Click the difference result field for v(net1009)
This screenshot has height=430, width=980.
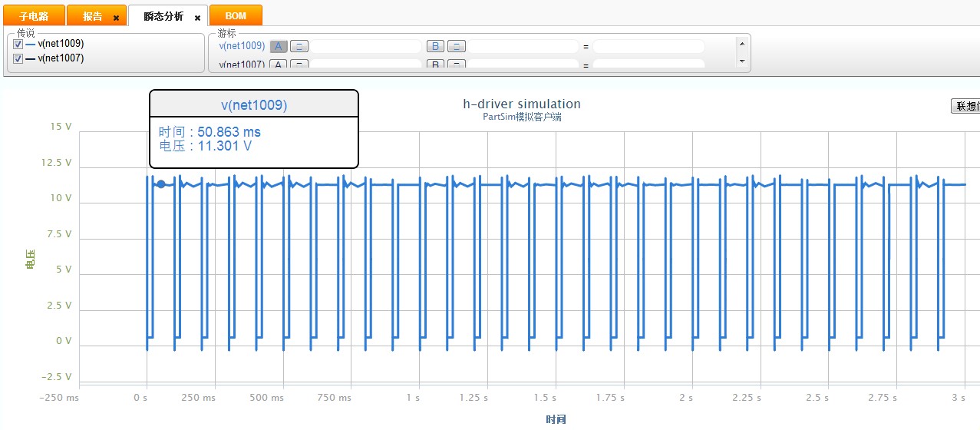tap(648, 46)
